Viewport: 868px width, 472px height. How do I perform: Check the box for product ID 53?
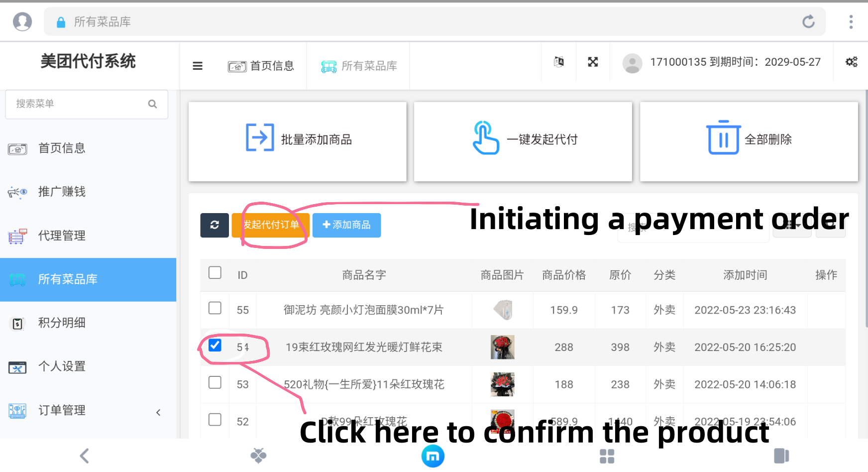tap(215, 382)
